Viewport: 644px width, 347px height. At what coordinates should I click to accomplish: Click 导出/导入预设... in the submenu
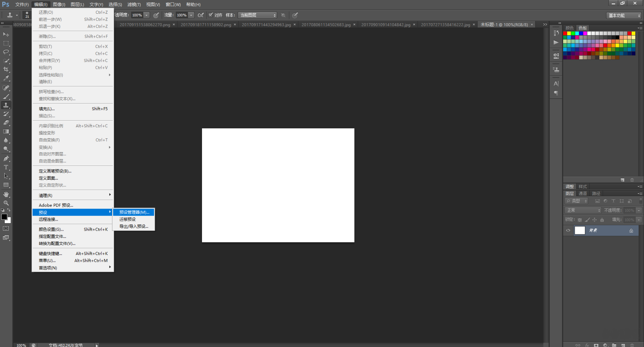(133, 226)
